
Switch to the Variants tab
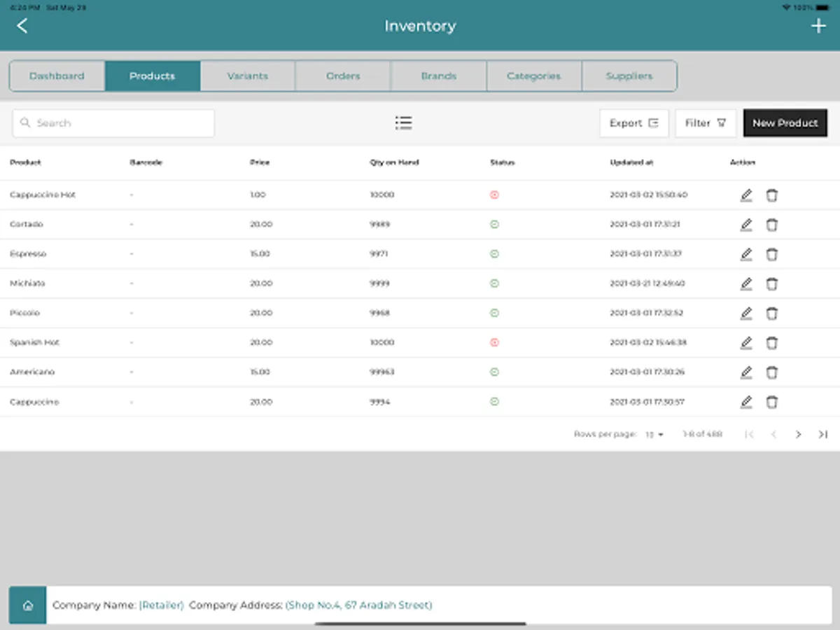tap(248, 76)
